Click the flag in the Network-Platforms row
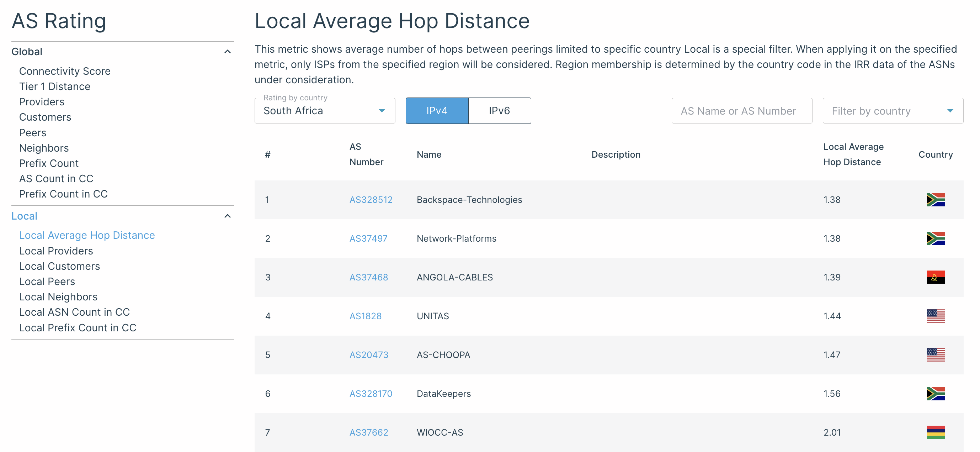 pyautogui.click(x=936, y=238)
